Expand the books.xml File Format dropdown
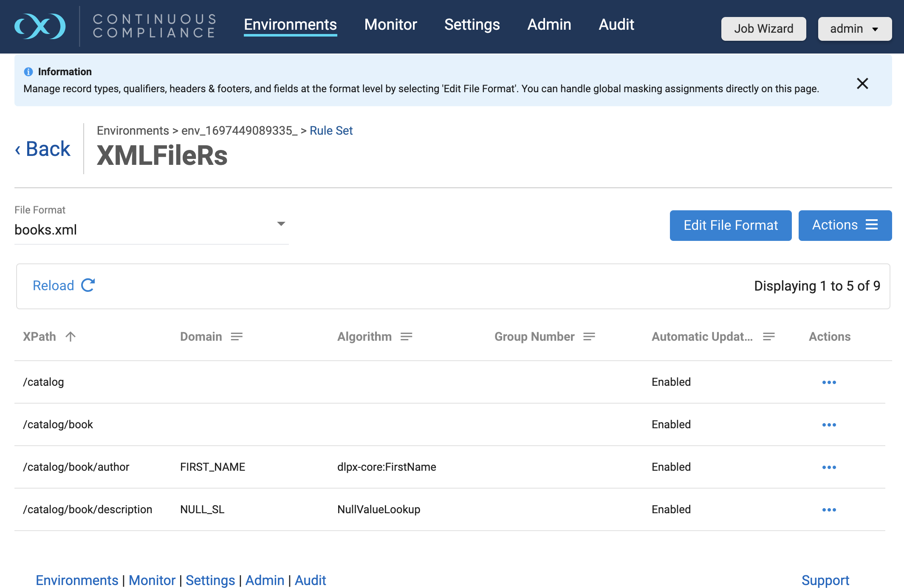Image resolution: width=904 pixels, height=588 pixels. 281,224
